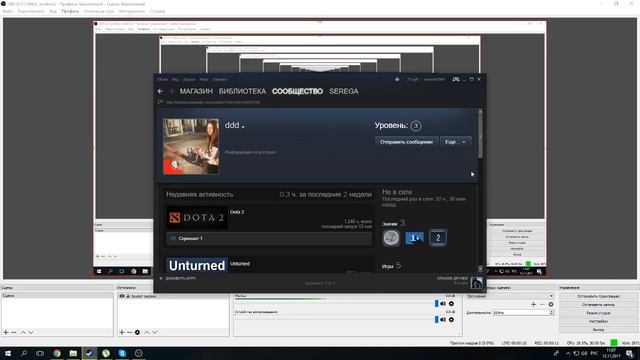The image size is (640, 360).
Task: Expand the Ещё dropdown on profile
Action: point(456,142)
